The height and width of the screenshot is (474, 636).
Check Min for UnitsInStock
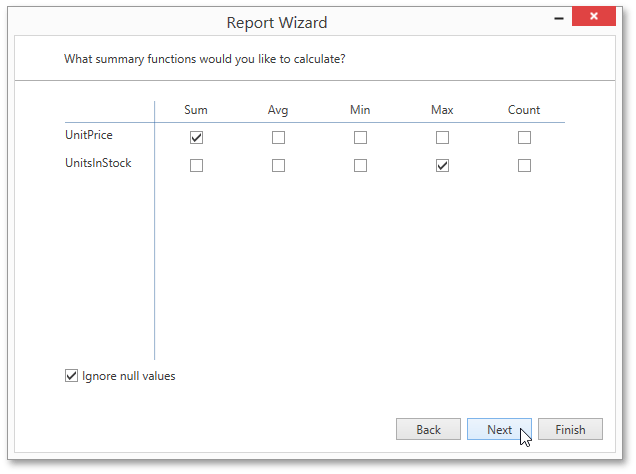[360, 165]
